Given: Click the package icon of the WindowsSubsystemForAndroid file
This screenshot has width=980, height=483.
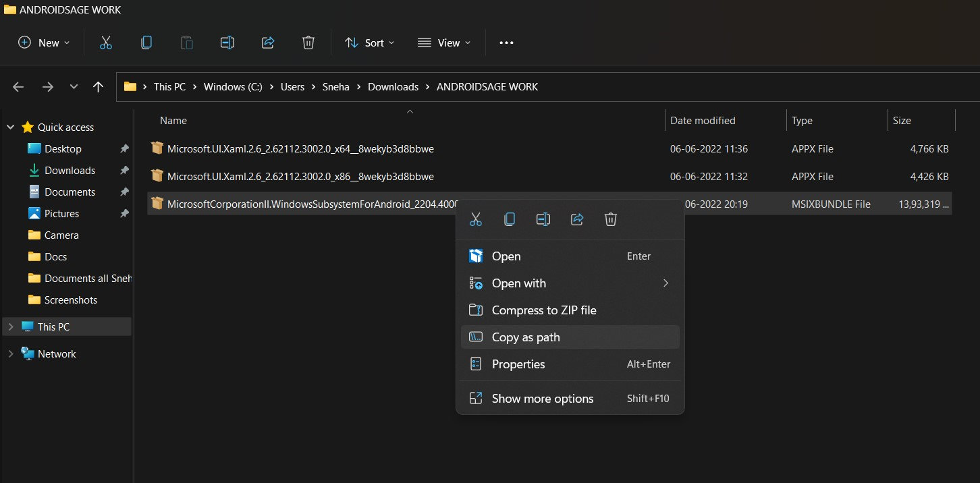Looking at the screenshot, I should pos(157,203).
